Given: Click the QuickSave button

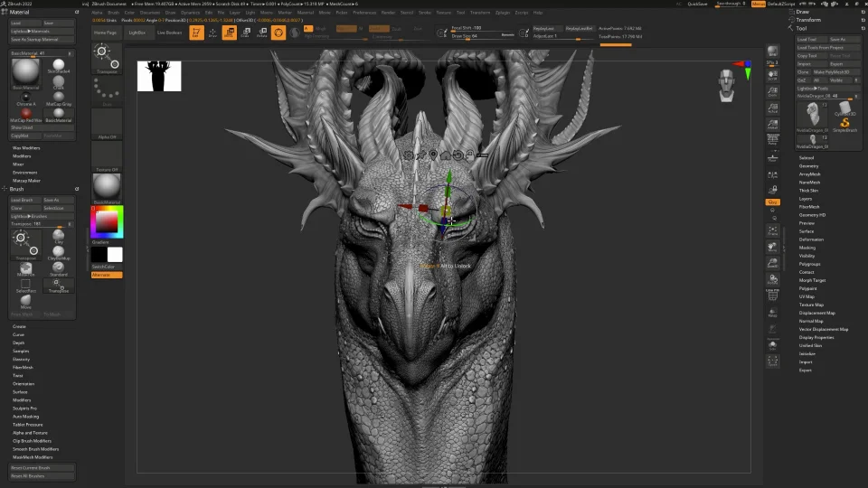Looking at the screenshot, I should pyautogui.click(x=697, y=4).
